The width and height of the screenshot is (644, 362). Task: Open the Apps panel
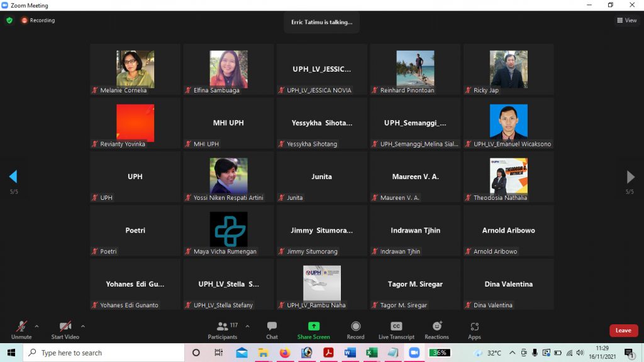474,330
